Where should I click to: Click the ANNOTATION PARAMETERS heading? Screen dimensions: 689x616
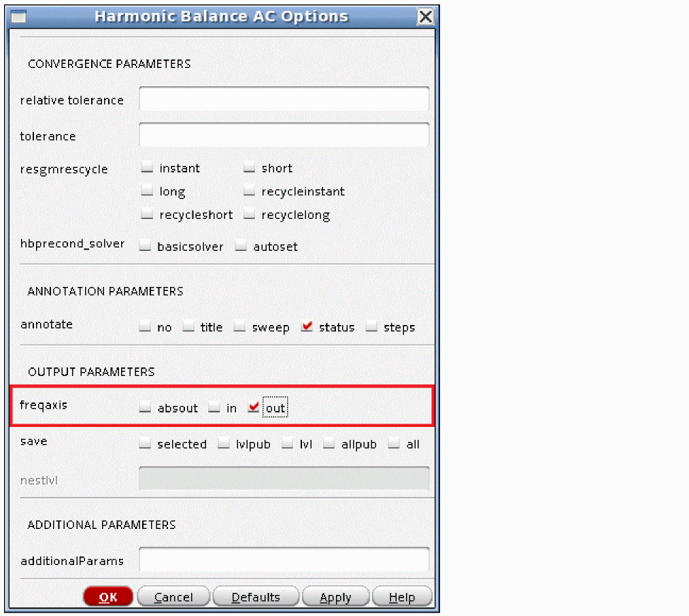pyautogui.click(x=105, y=291)
